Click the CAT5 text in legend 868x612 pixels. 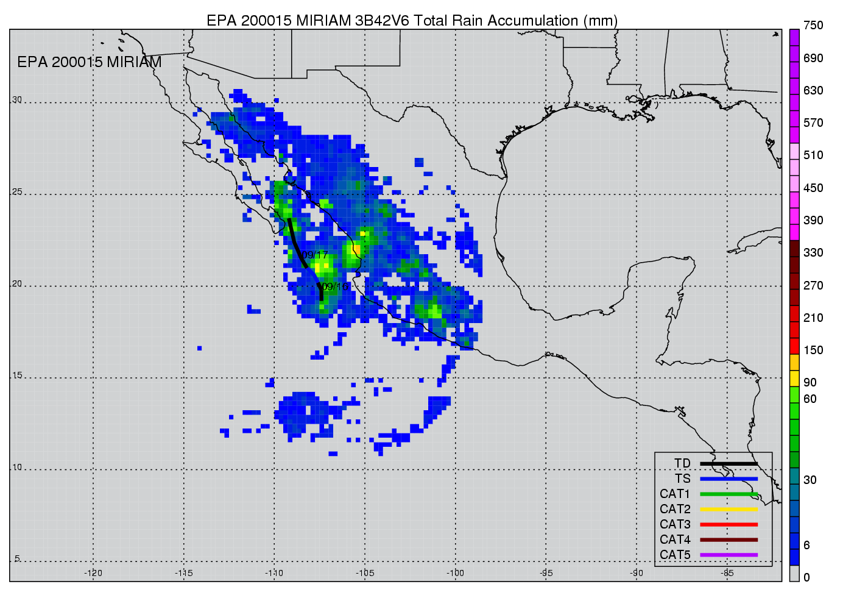pos(675,555)
